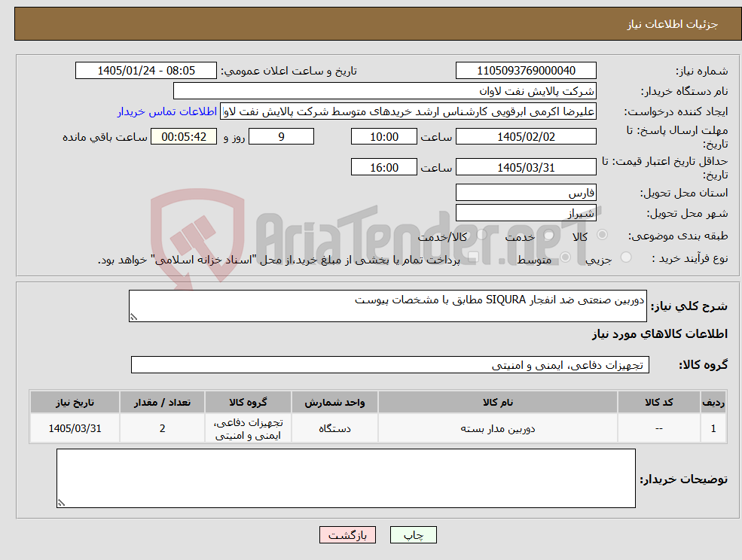Click the بازگشت back button

pos(347,535)
